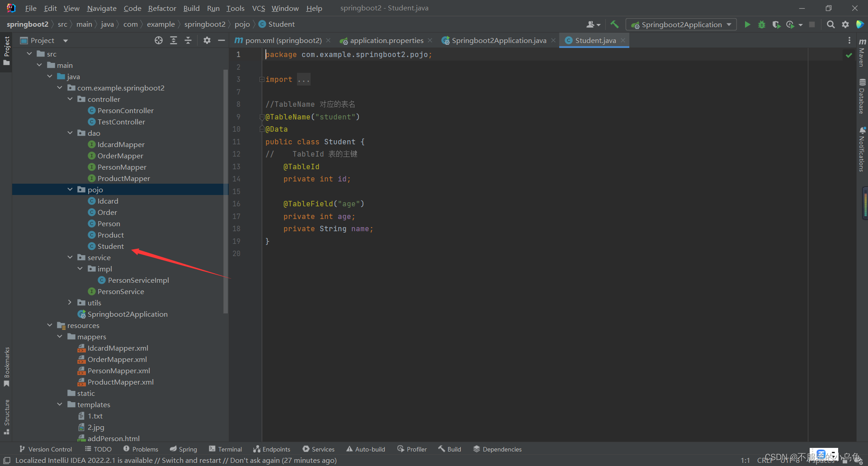Build project with the hammer icon
This screenshot has width=868, height=466.
point(614,24)
